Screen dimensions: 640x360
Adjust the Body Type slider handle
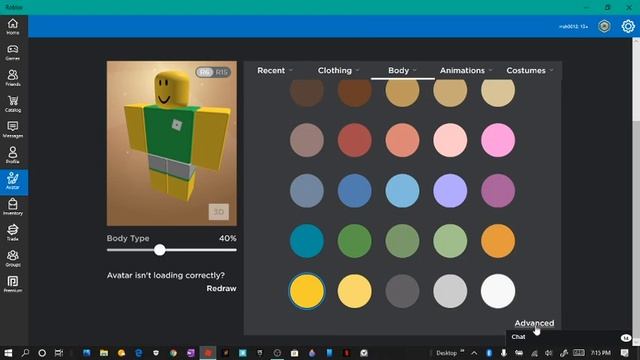[160, 250]
